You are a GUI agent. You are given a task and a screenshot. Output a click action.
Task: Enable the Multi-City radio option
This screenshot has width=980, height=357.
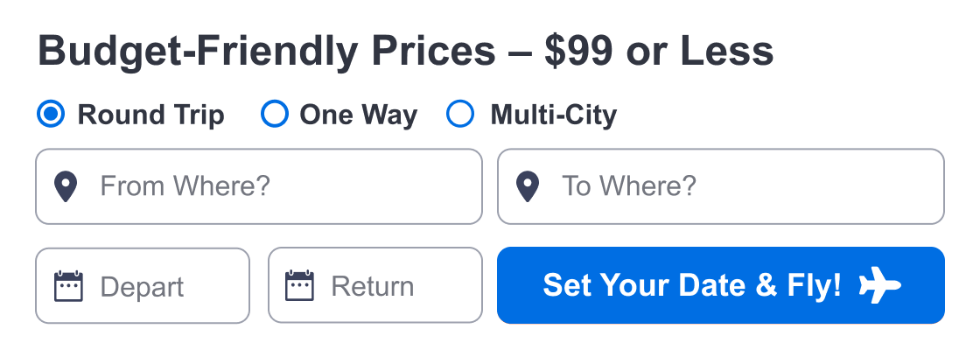point(460,114)
